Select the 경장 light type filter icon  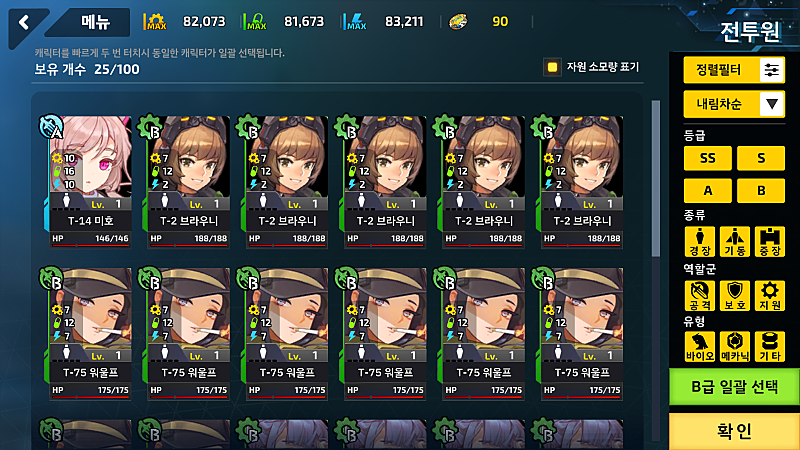[699, 242]
